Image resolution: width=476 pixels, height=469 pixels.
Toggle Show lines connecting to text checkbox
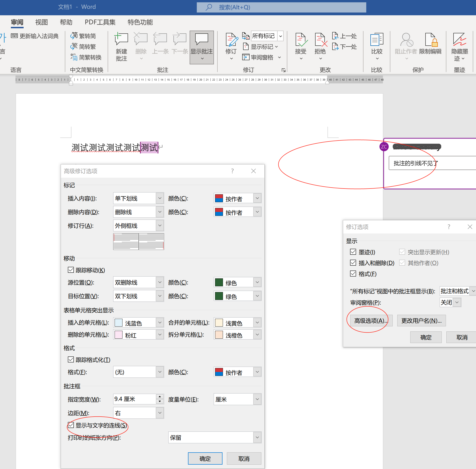point(71,425)
